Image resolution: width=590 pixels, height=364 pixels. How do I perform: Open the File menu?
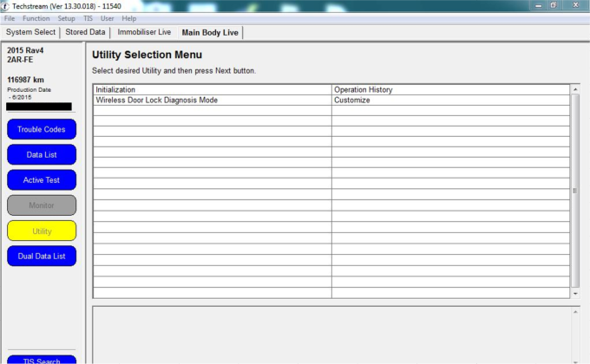click(10, 18)
